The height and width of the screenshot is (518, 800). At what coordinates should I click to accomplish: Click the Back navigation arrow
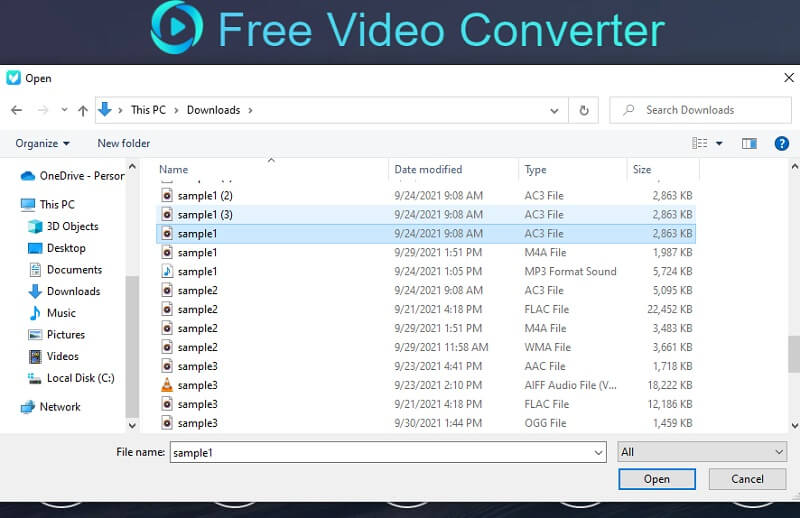coord(16,110)
